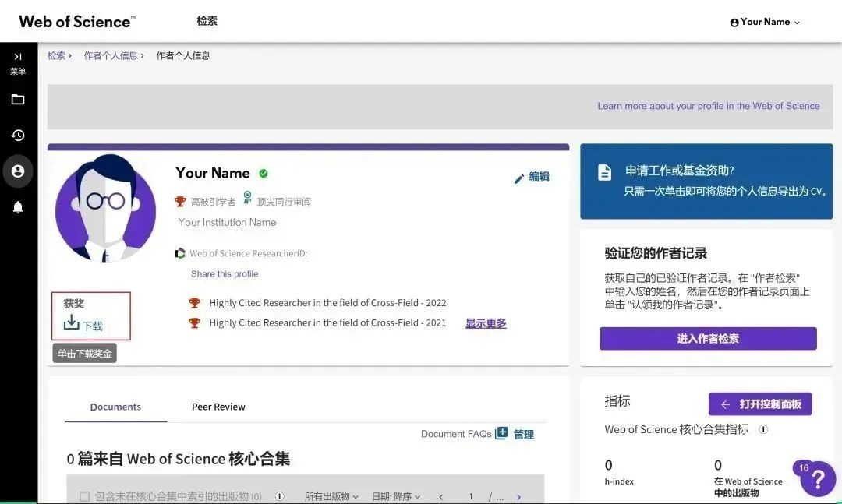Open the 日期: 降序 sort dropdown

coord(396,496)
